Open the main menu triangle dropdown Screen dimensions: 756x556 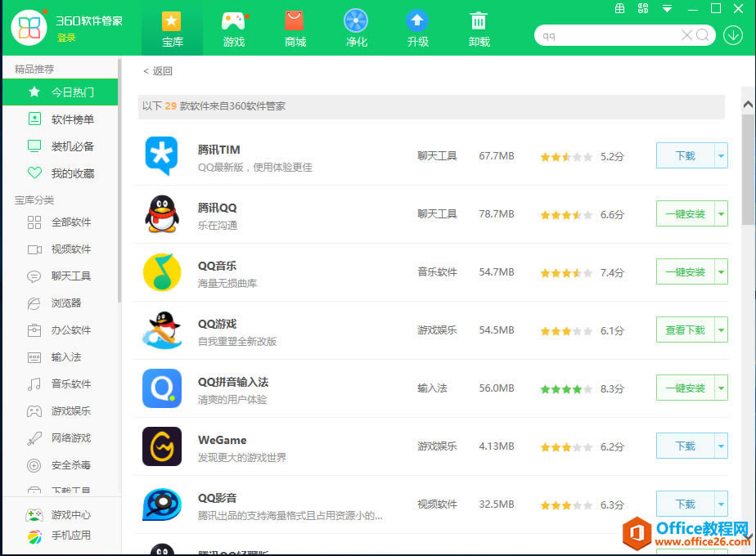click(668, 9)
